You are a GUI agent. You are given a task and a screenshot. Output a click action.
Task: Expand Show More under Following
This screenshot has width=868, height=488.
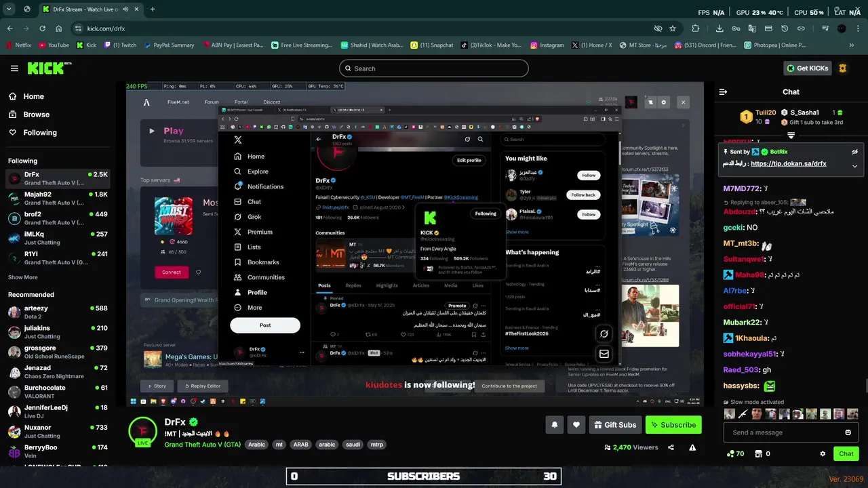23,277
